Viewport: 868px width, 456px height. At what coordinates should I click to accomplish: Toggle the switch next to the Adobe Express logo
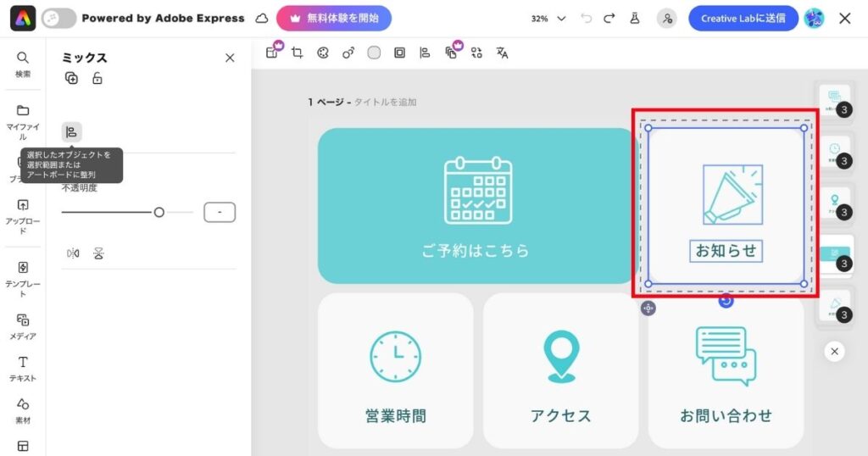coord(58,18)
